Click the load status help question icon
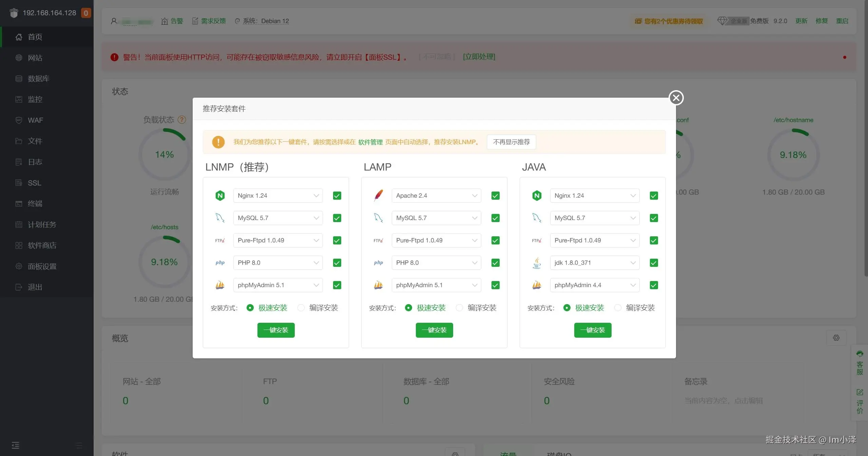This screenshot has height=456, width=868. (x=182, y=120)
